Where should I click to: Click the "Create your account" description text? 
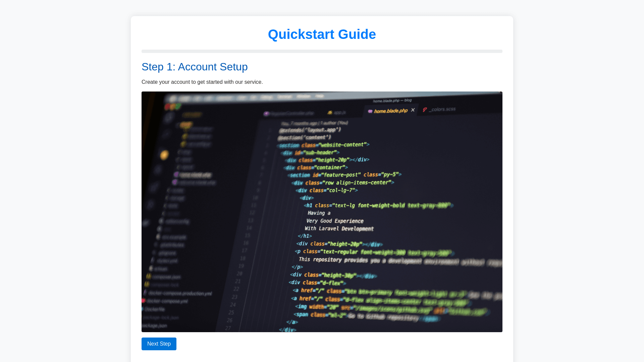202,82
